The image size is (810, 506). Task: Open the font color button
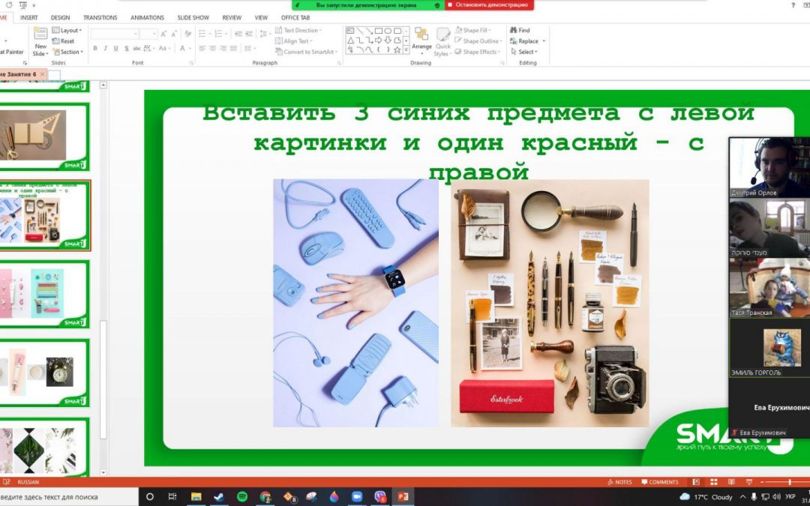(183, 49)
